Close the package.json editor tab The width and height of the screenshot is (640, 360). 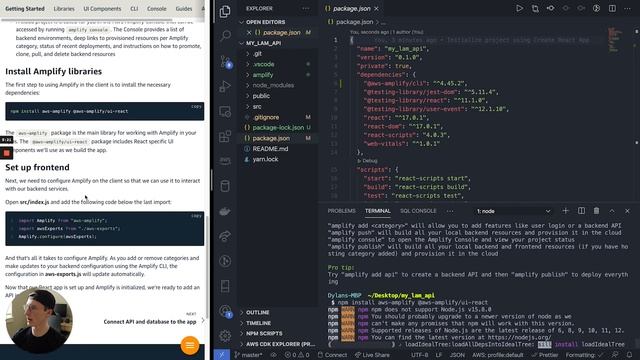(376, 8)
